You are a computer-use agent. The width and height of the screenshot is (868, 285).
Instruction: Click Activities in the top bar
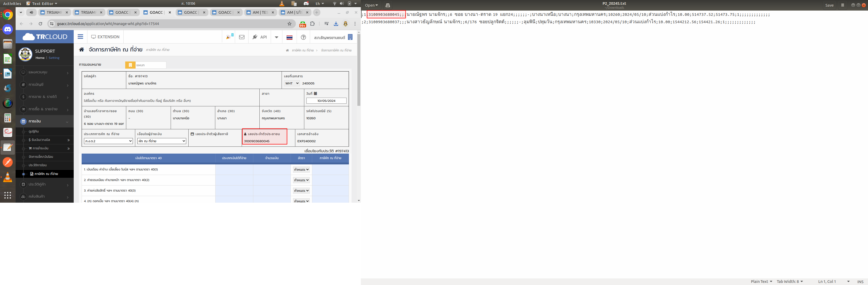[x=12, y=3]
